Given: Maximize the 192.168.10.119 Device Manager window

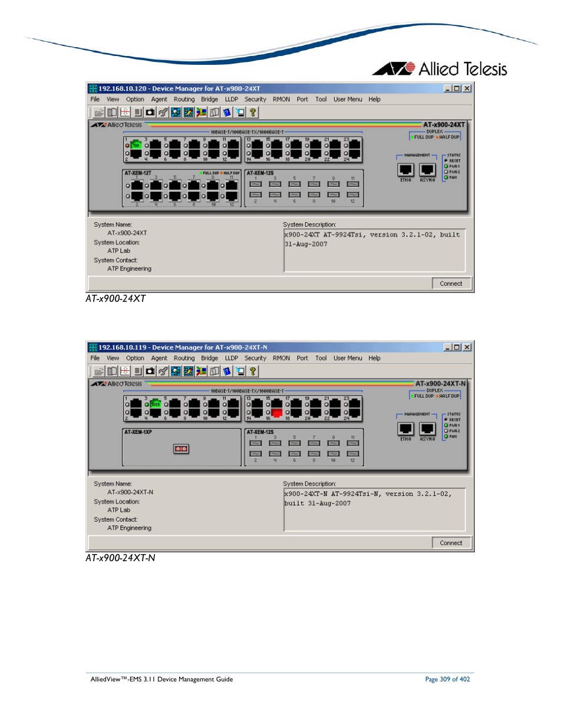Looking at the screenshot, I should [x=457, y=347].
